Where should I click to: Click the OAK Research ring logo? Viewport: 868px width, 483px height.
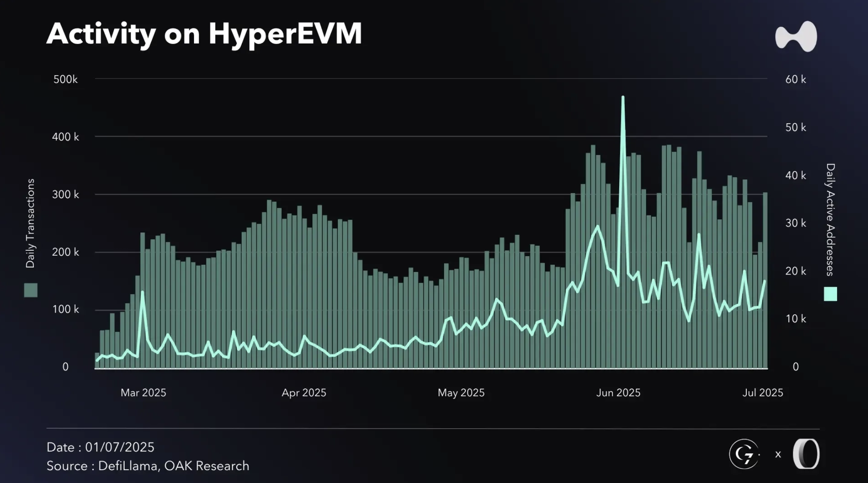806,454
